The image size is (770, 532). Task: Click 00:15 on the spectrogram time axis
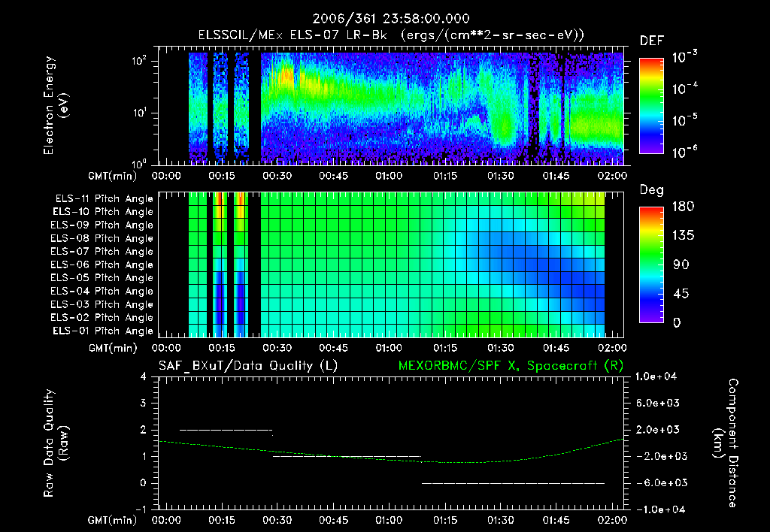pos(222,176)
